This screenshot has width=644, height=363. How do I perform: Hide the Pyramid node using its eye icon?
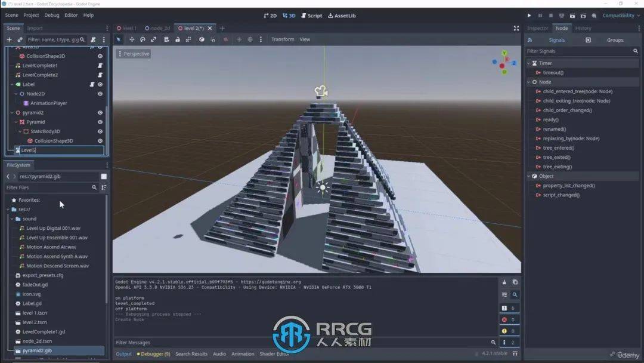[100, 122]
